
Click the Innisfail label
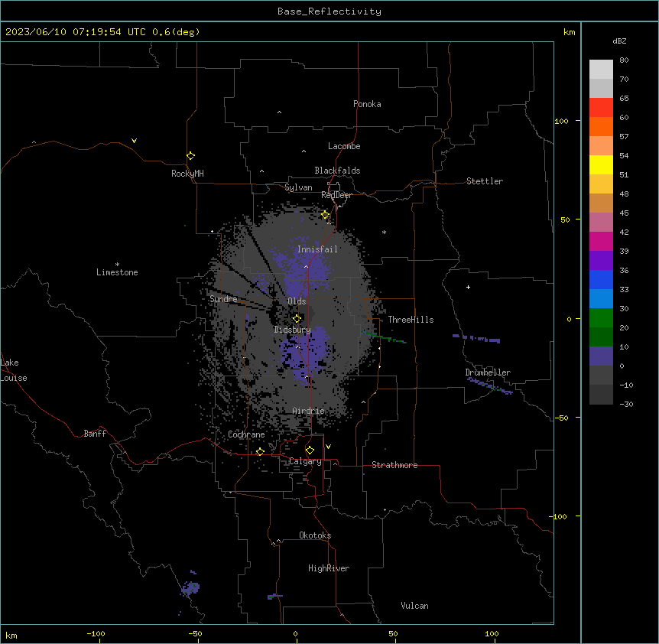tap(317, 249)
